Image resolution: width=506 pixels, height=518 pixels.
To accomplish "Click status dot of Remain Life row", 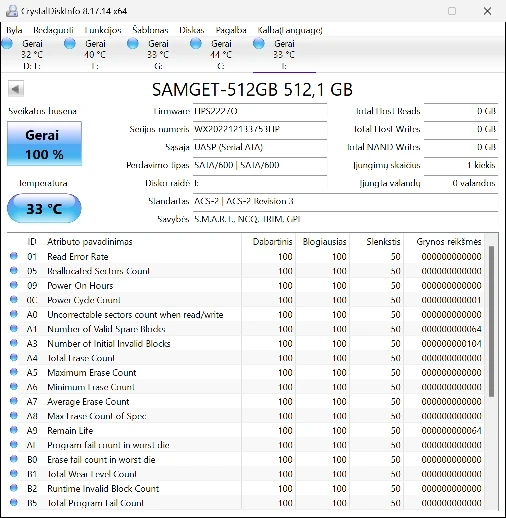I will [14, 430].
